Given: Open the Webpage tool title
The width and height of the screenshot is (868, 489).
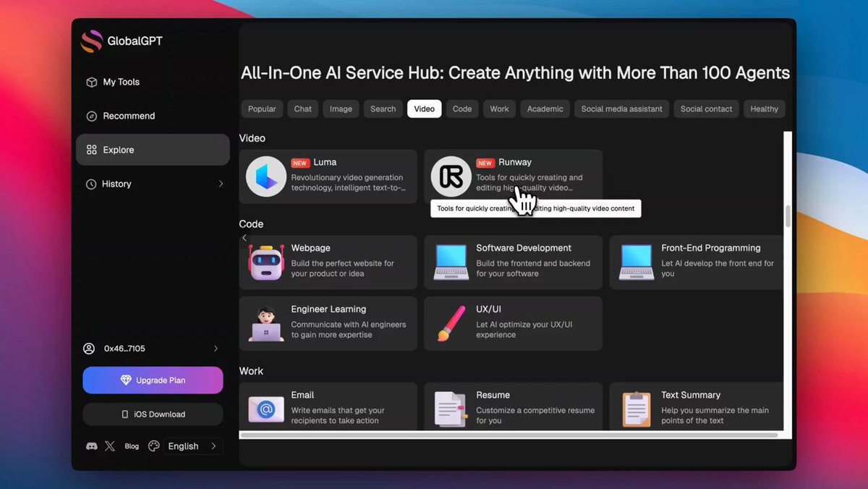Looking at the screenshot, I should [x=310, y=248].
